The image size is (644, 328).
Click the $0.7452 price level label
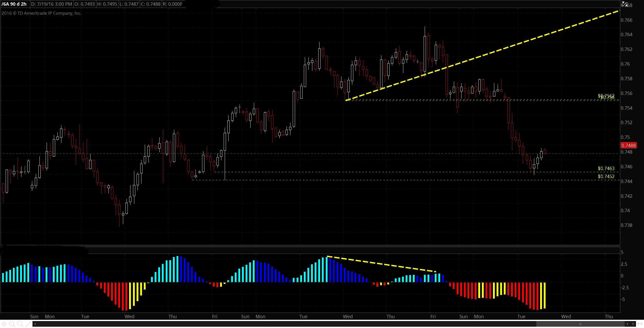(606, 177)
